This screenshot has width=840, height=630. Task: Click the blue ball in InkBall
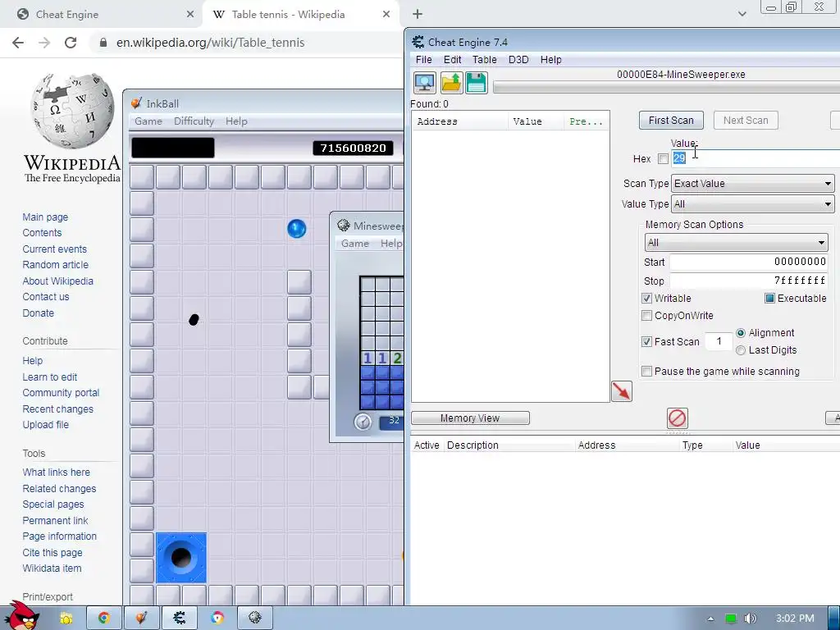point(297,229)
